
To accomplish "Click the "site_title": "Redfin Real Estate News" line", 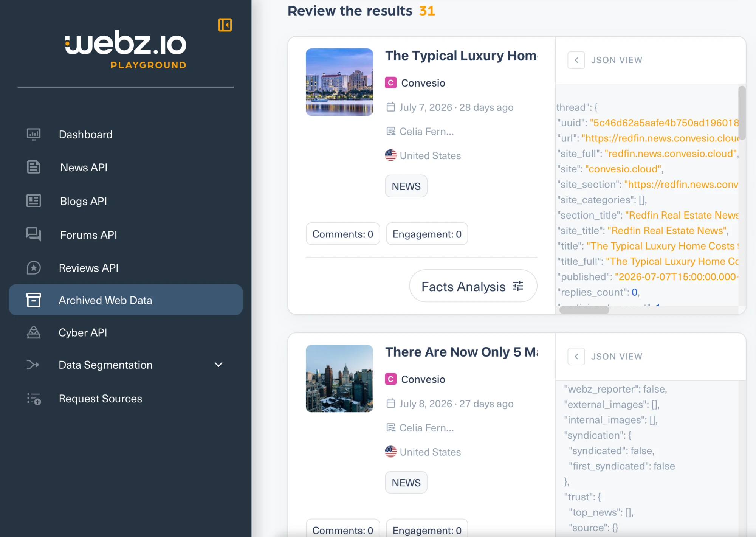I will [643, 230].
